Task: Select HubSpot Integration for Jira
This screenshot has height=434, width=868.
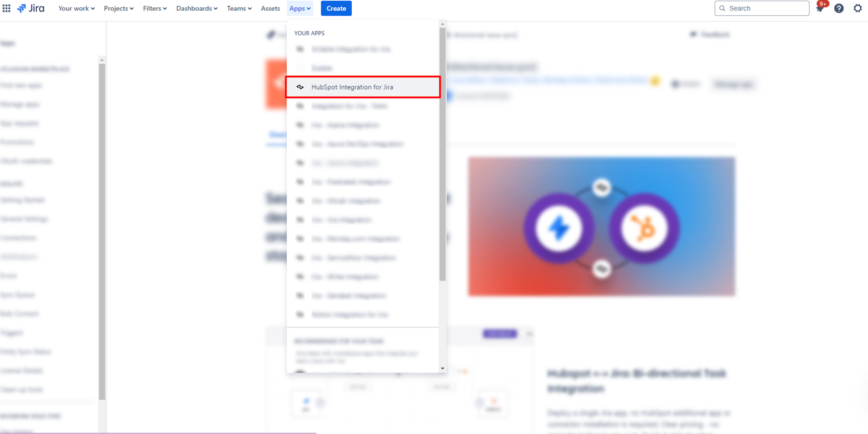Action: (x=363, y=87)
